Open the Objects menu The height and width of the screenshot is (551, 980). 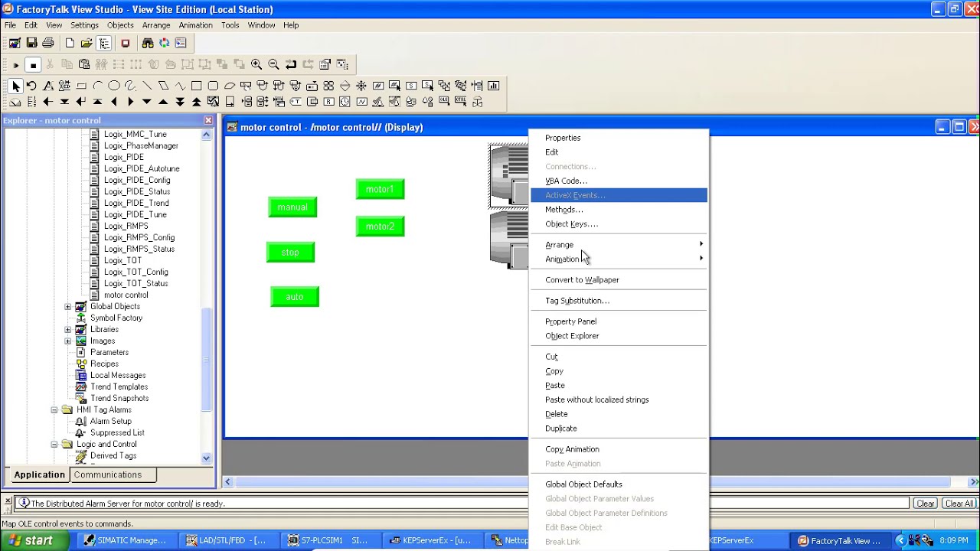tap(120, 25)
